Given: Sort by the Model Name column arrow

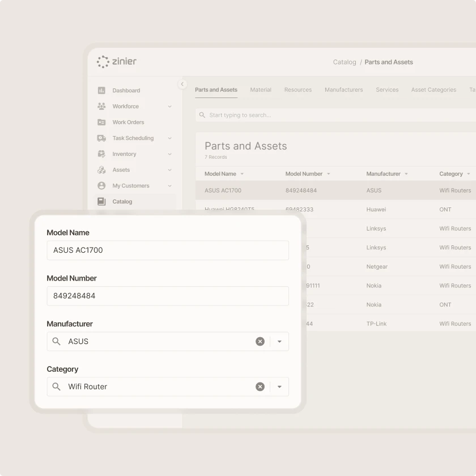Looking at the screenshot, I should pyautogui.click(x=242, y=174).
